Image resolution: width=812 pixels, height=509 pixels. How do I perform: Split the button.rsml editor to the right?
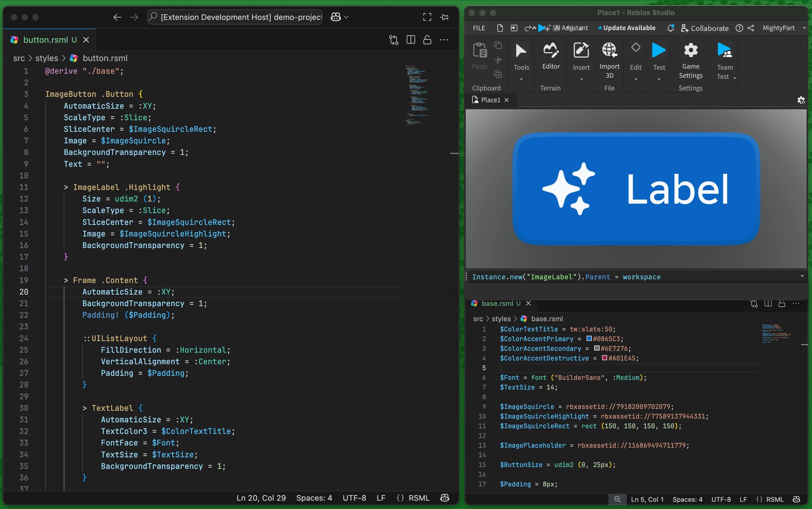pyautogui.click(x=411, y=40)
